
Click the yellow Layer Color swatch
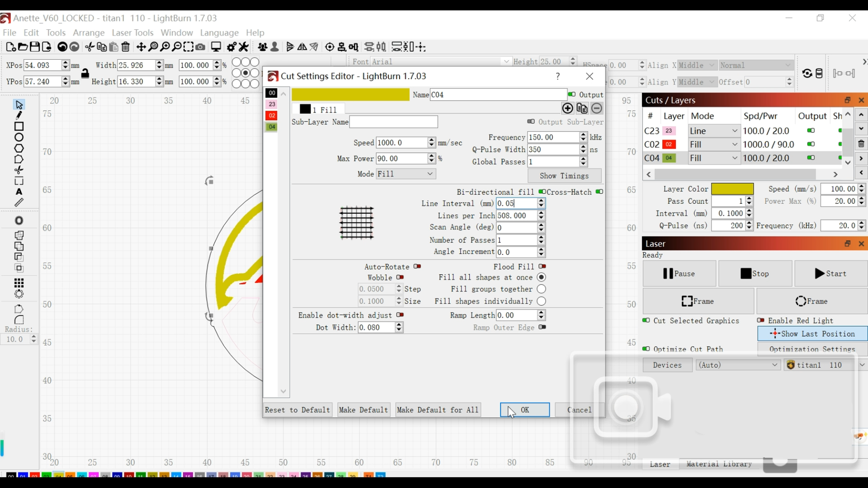click(x=732, y=189)
